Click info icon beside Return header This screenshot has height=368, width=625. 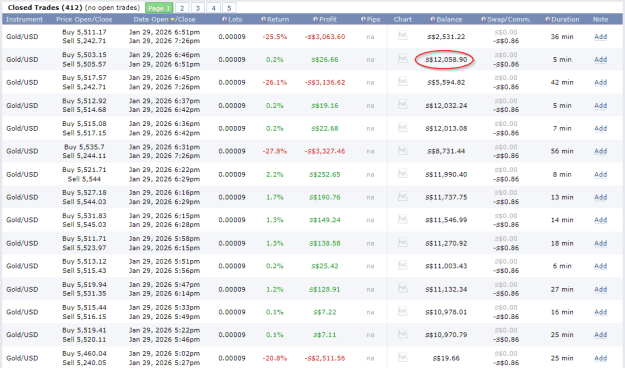coord(263,19)
